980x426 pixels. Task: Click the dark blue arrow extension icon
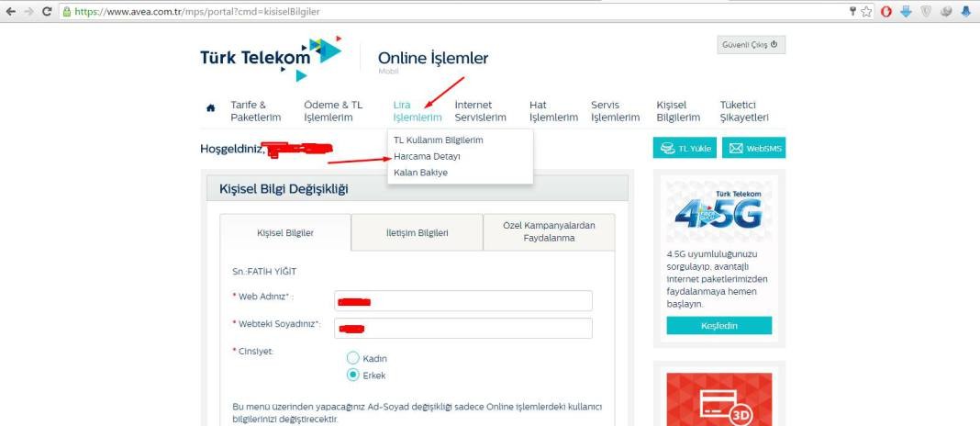[966, 11]
